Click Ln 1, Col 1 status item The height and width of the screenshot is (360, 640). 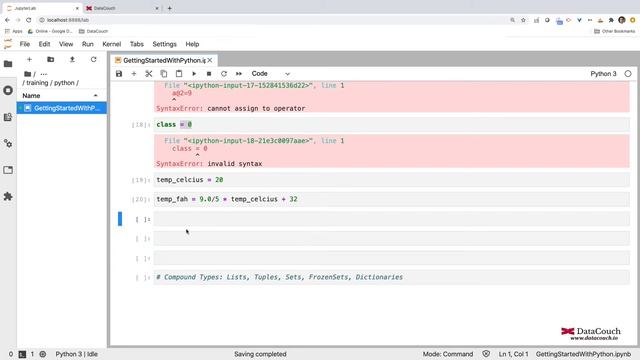(513, 354)
